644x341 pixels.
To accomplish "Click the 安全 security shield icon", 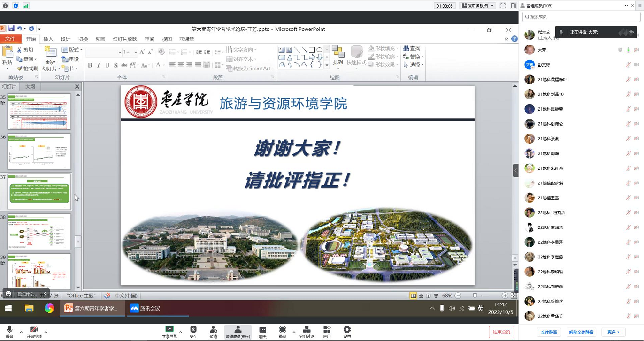I will (193, 332).
